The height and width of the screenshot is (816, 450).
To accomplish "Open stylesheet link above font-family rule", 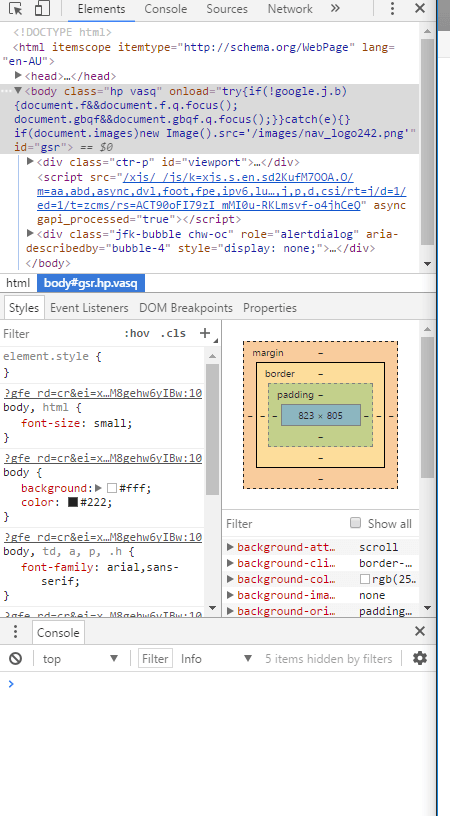I will click(103, 537).
